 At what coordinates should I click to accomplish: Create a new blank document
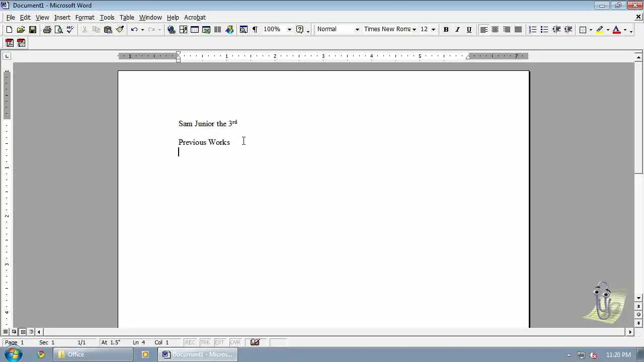(x=9, y=30)
